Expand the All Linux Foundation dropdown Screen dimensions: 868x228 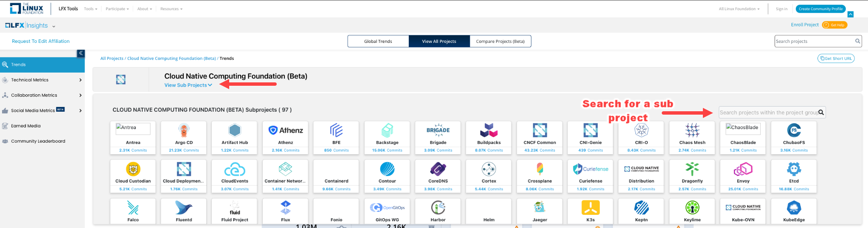tap(739, 9)
